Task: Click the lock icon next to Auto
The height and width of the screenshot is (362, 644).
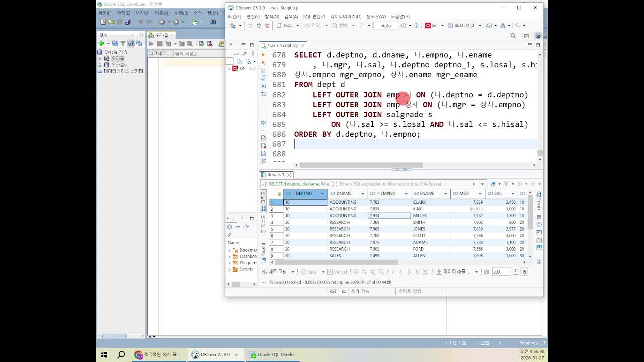Action: [x=416, y=25]
